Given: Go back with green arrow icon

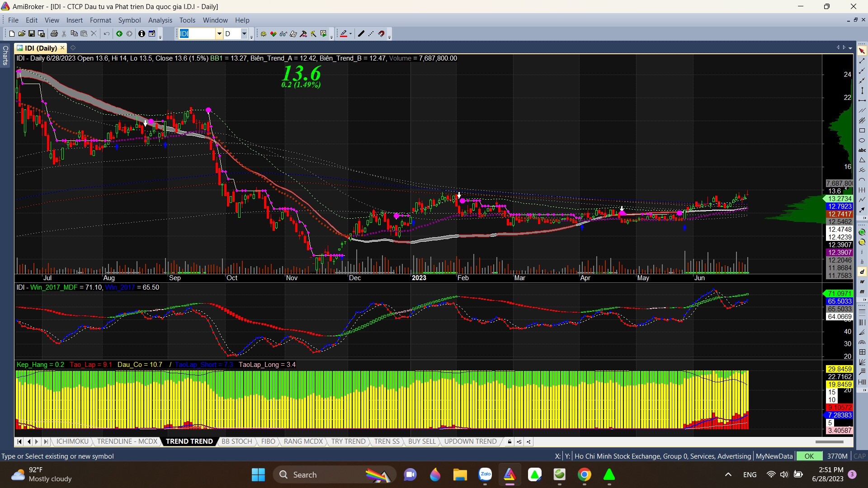Looking at the screenshot, I should pyautogui.click(x=119, y=33).
